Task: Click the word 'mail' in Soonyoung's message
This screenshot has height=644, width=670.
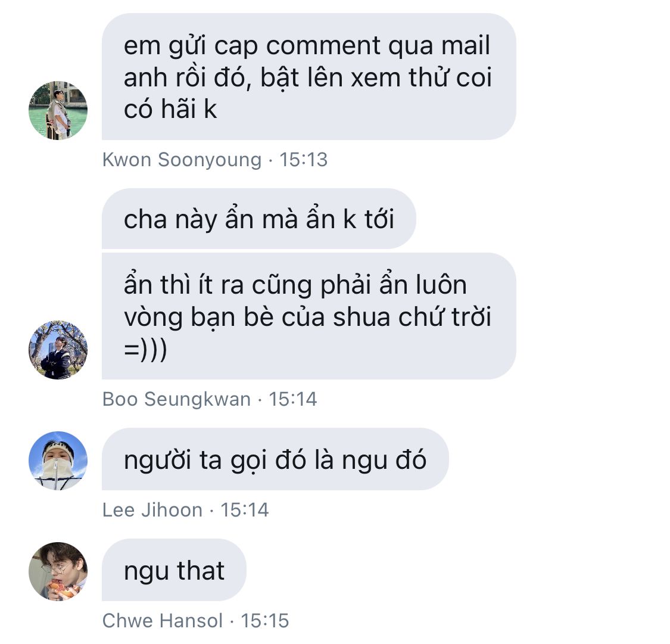Action: coord(465,45)
